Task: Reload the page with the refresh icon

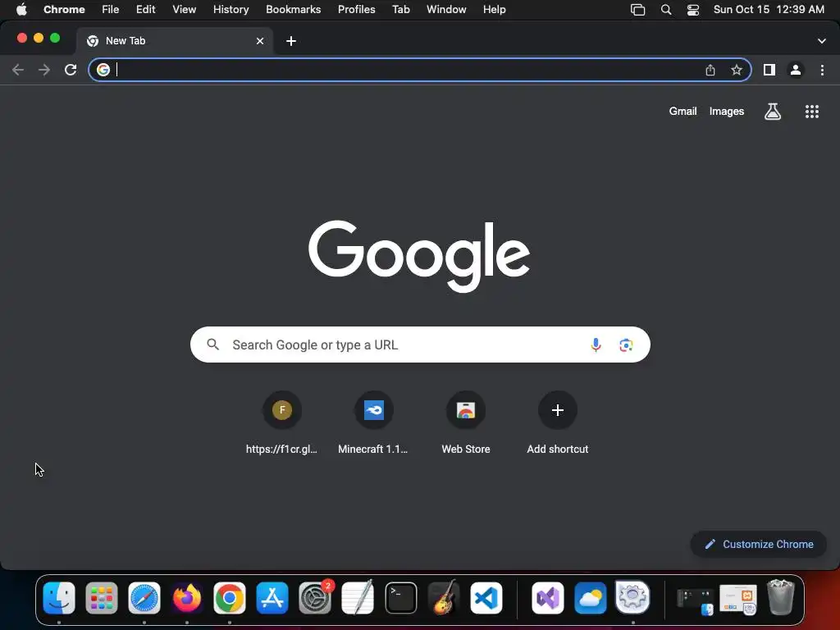Action: pyautogui.click(x=71, y=70)
